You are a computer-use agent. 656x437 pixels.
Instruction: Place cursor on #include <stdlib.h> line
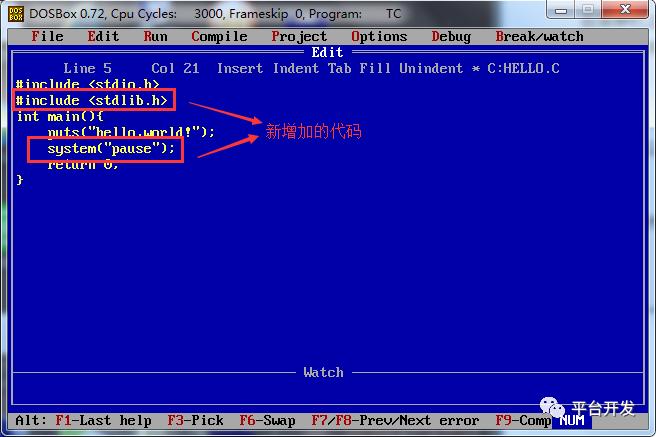pos(91,100)
